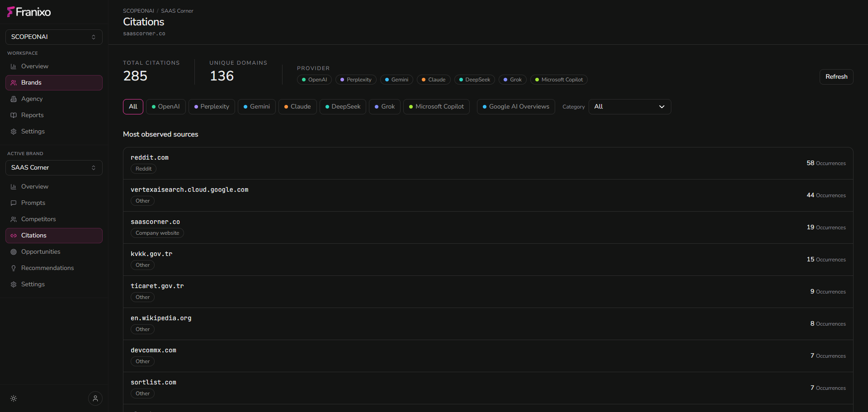Open vertexaisearch.cloud.google.com source row
The height and width of the screenshot is (412, 868).
(x=488, y=195)
